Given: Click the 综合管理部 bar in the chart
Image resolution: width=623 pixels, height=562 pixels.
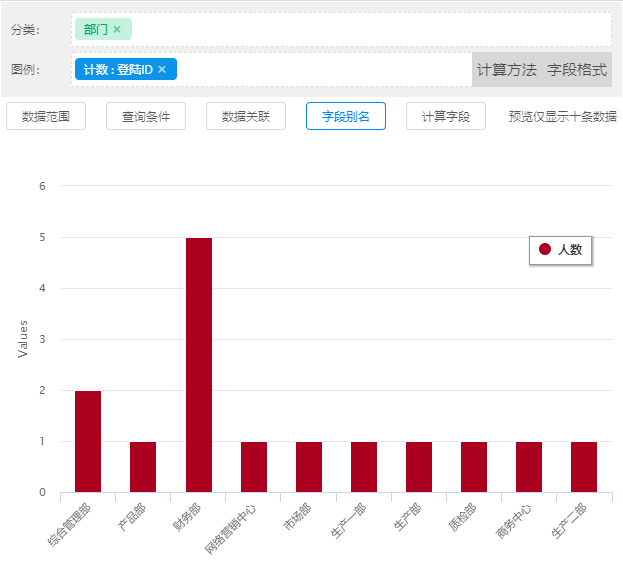Looking at the screenshot, I should [x=88, y=441].
